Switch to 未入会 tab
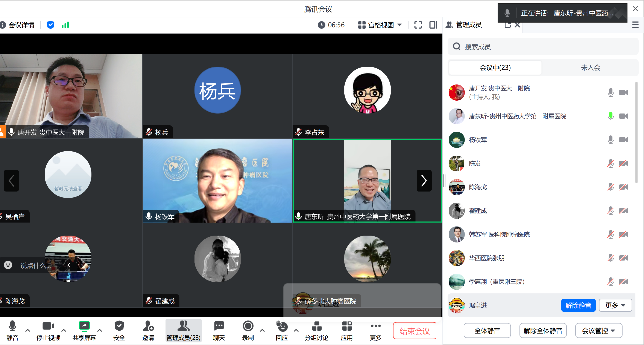 pyautogui.click(x=591, y=67)
